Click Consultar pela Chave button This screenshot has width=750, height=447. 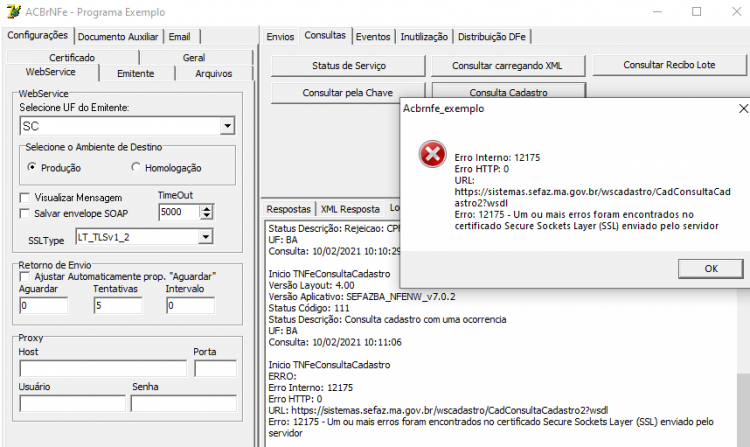348,93
